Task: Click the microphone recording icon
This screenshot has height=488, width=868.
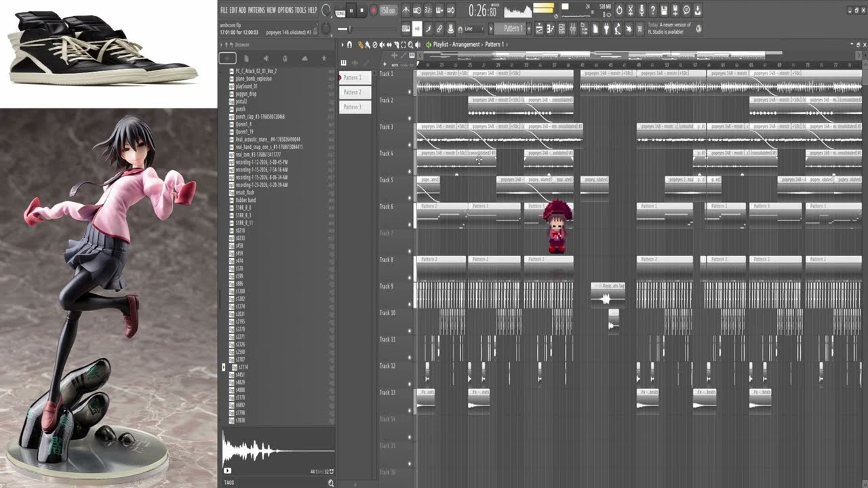Action: pos(642,10)
